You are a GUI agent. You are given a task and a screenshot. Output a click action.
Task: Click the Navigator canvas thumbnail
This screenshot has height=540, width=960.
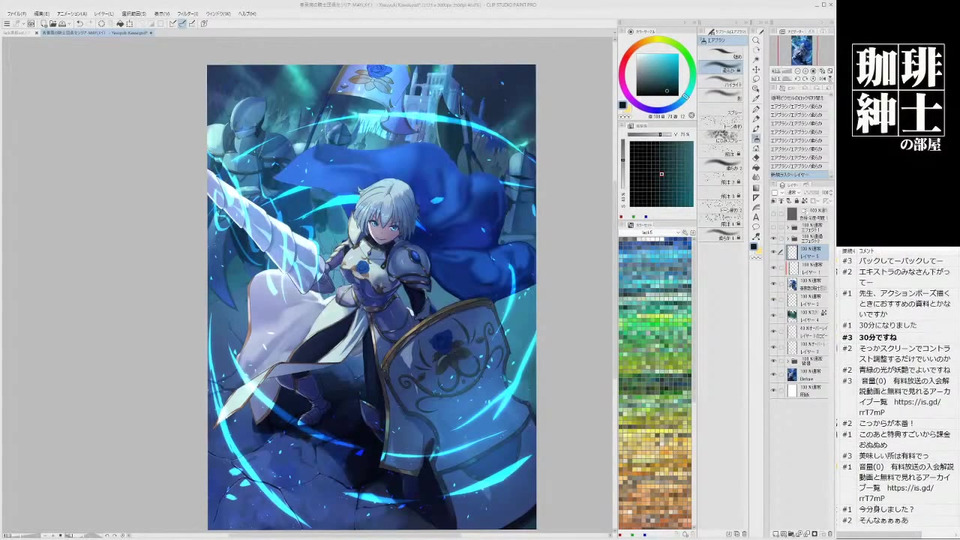pos(801,50)
